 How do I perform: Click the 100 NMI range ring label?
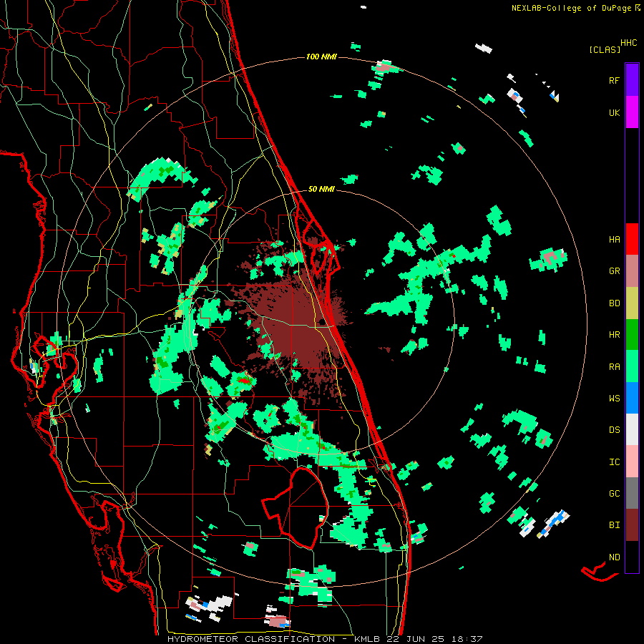pos(321,57)
